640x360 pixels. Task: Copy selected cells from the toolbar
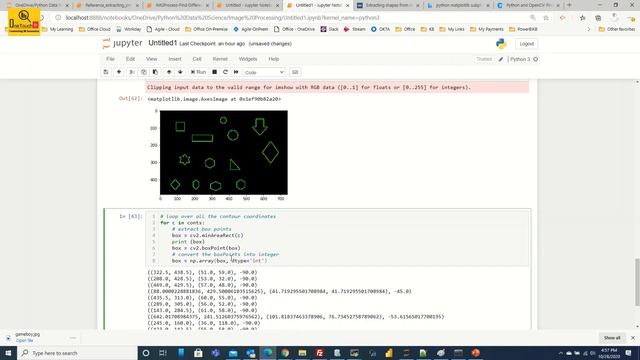click(143, 72)
